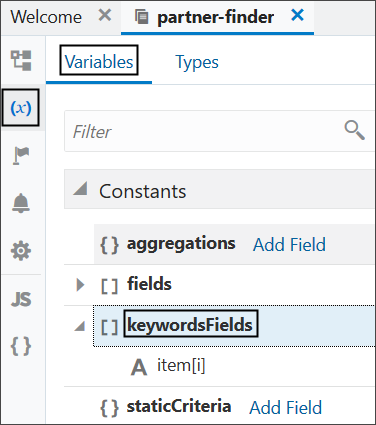Close the partner-finder tab
This screenshot has width=376, height=425.
[297, 15]
